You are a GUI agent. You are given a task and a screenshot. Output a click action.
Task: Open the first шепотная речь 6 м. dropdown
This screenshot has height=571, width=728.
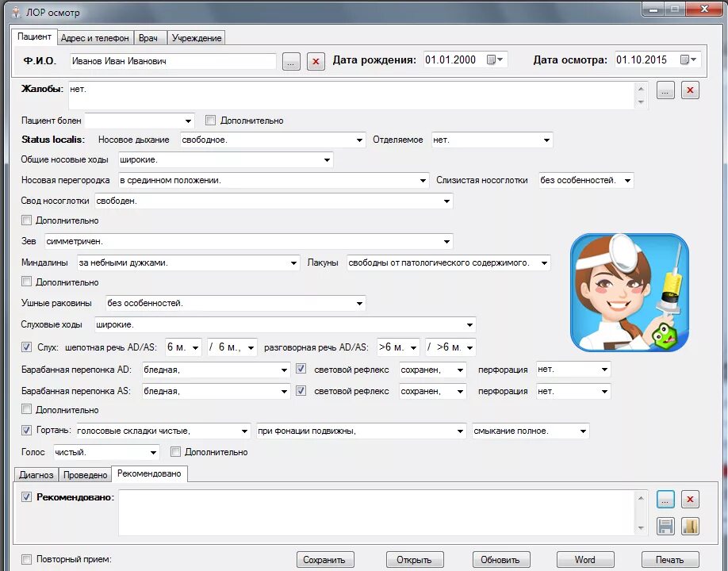(x=196, y=347)
